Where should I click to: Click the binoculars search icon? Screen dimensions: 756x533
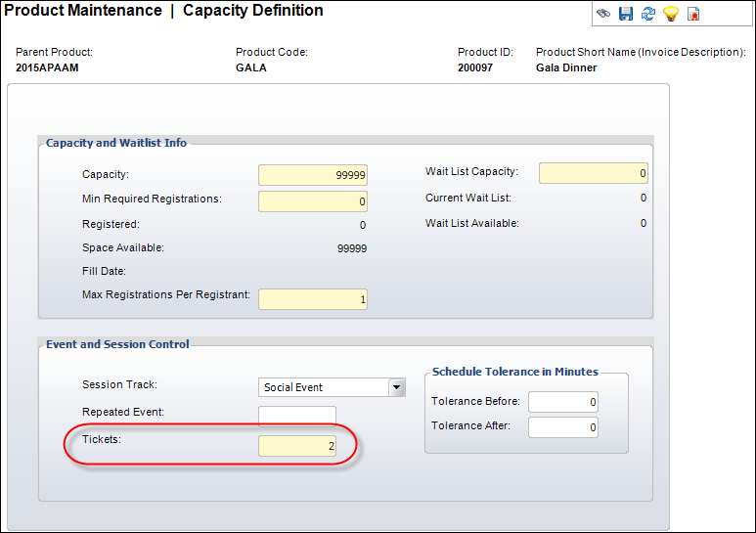pyautogui.click(x=603, y=14)
